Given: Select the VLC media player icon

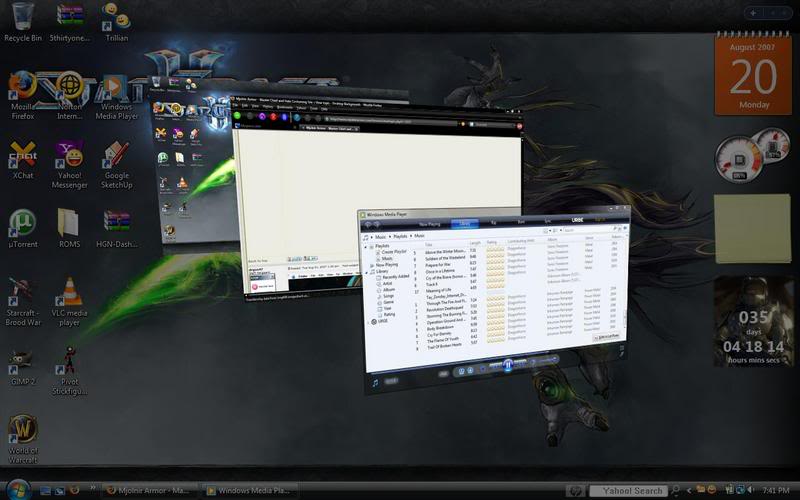Looking at the screenshot, I should pyautogui.click(x=69, y=301).
